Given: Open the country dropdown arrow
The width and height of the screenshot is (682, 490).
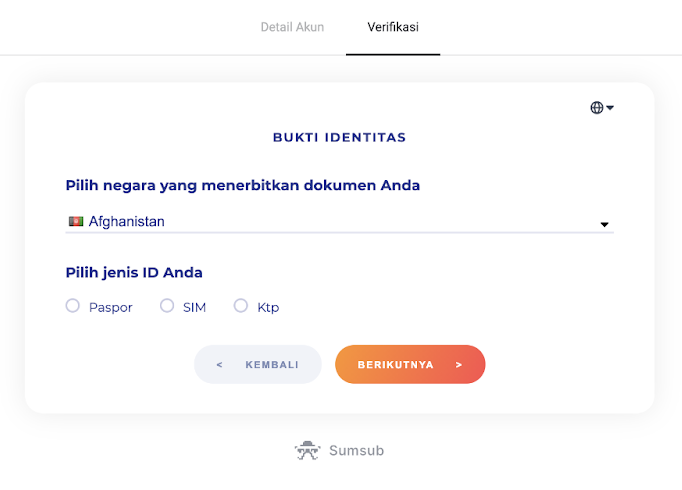Looking at the screenshot, I should (604, 224).
